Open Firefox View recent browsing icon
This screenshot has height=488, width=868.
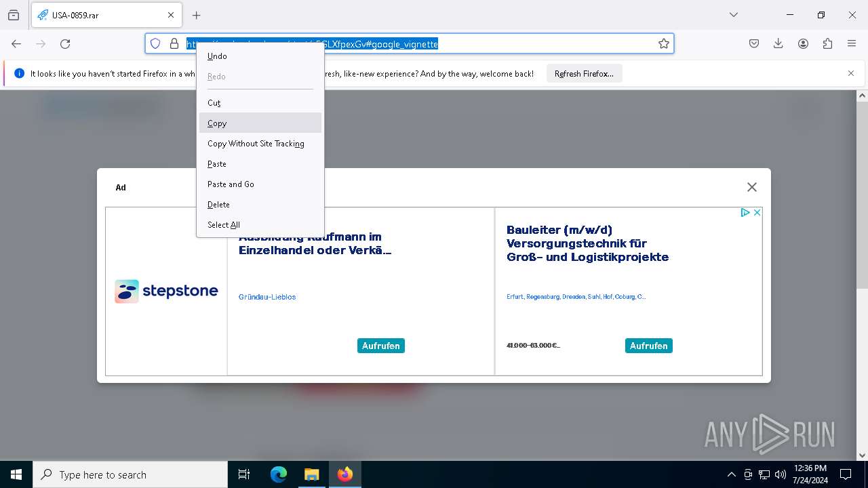[14, 15]
